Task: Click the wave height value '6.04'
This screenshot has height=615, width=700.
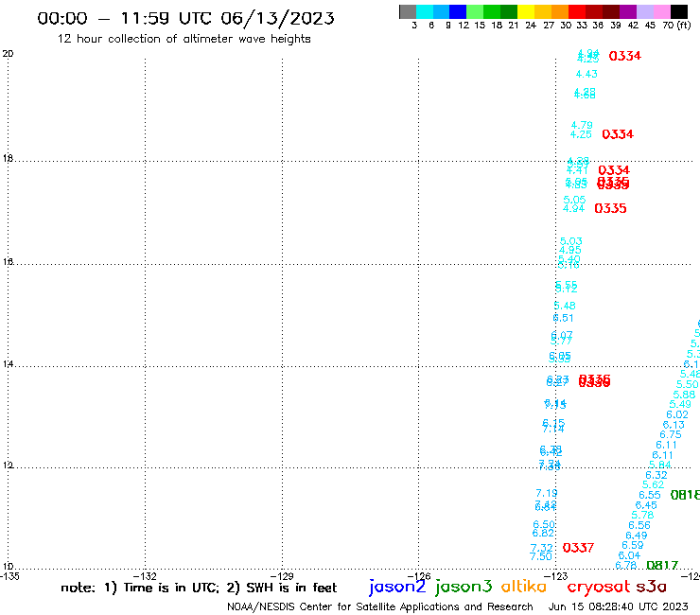Action: point(629,555)
